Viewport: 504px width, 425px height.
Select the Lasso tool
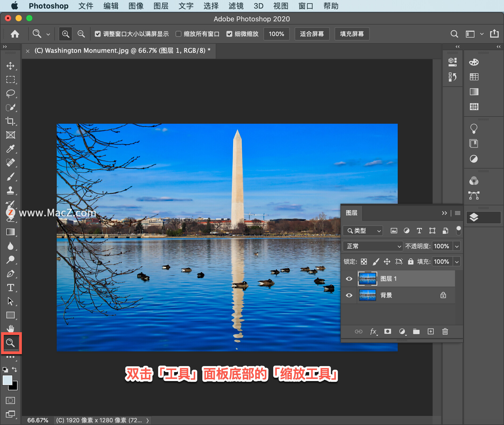coord(10,94)
